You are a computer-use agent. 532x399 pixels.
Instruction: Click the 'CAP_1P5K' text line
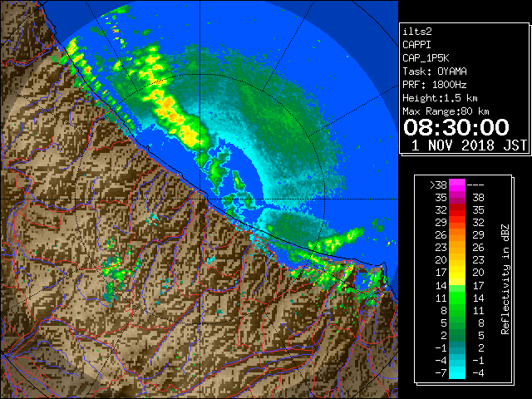(x=426, y=58)
